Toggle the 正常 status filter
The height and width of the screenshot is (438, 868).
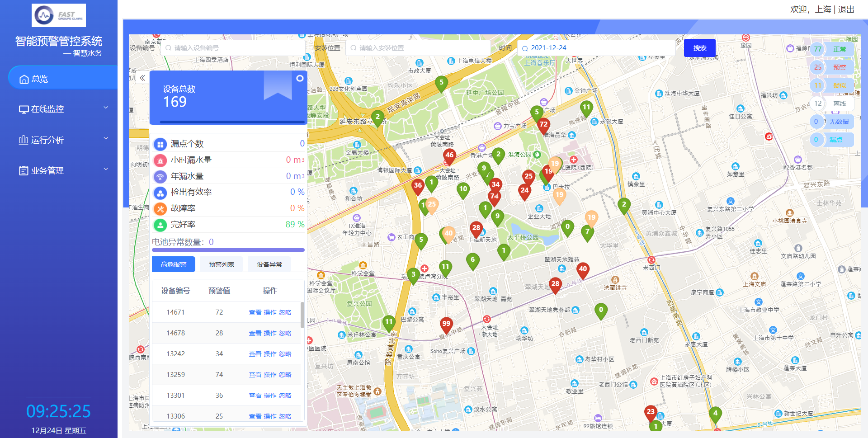[839, 49]
